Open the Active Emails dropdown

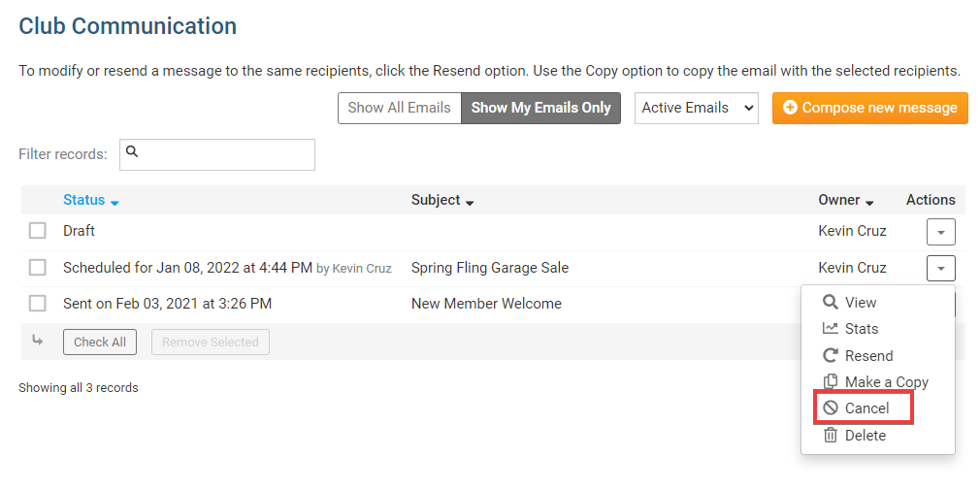696,108
